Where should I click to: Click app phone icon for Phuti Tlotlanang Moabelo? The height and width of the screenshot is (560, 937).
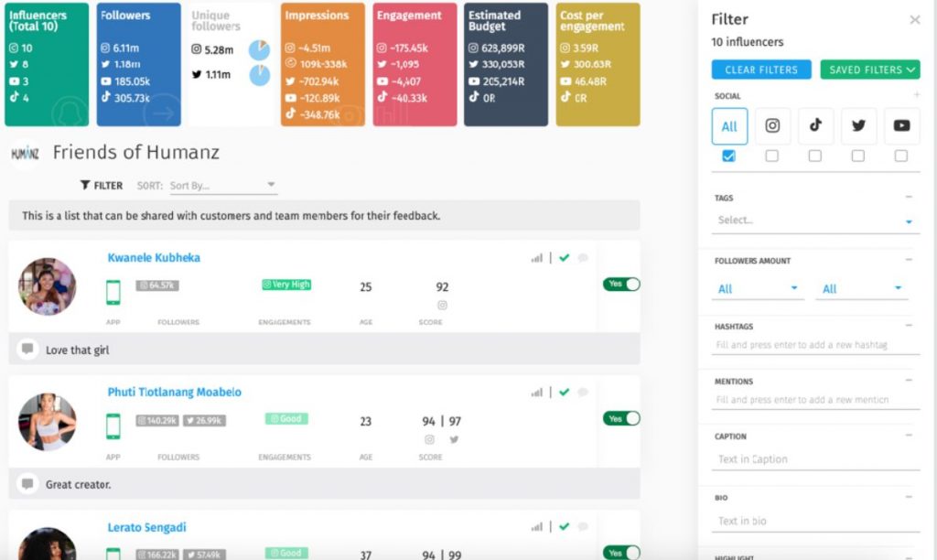113,426
